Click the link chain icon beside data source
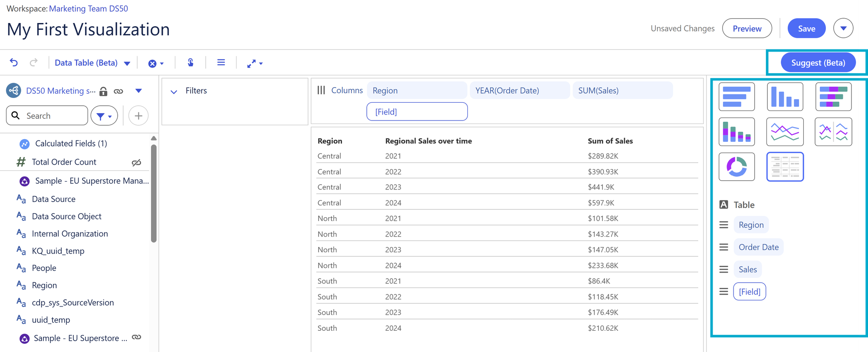The image size is (868, 352). coord(118,91)
